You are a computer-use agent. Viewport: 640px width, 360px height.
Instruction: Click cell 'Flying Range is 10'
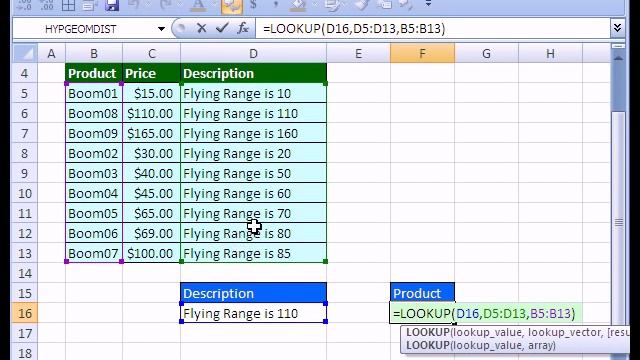253,93
